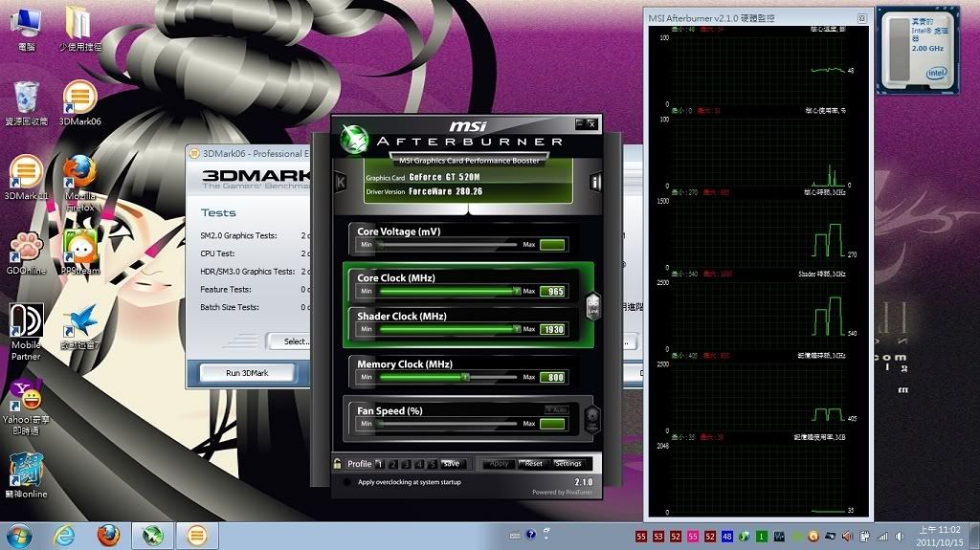Viewport: 980px width, 550px height.
Task: Reset clocks with the Reset button
Action: coord(533,464)
